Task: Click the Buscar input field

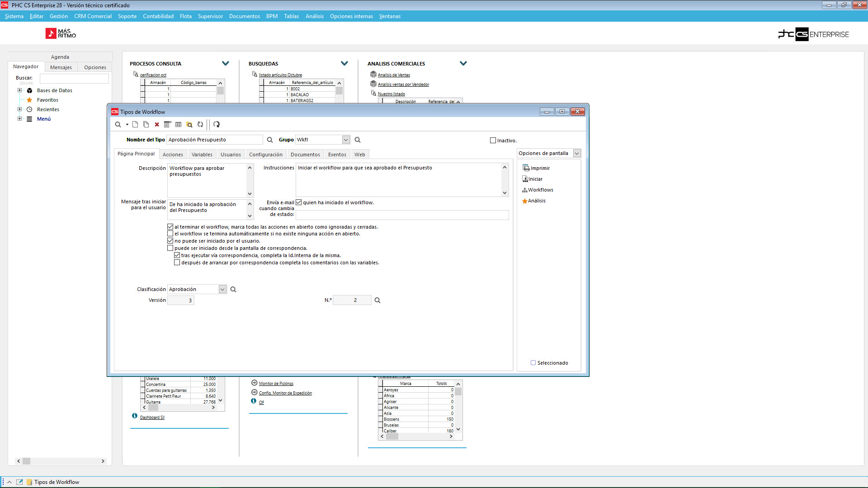Action: [74, 79]
